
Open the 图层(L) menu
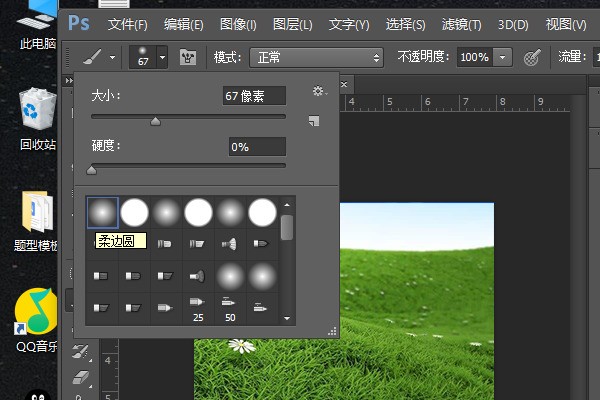click(x=292, y=25)
